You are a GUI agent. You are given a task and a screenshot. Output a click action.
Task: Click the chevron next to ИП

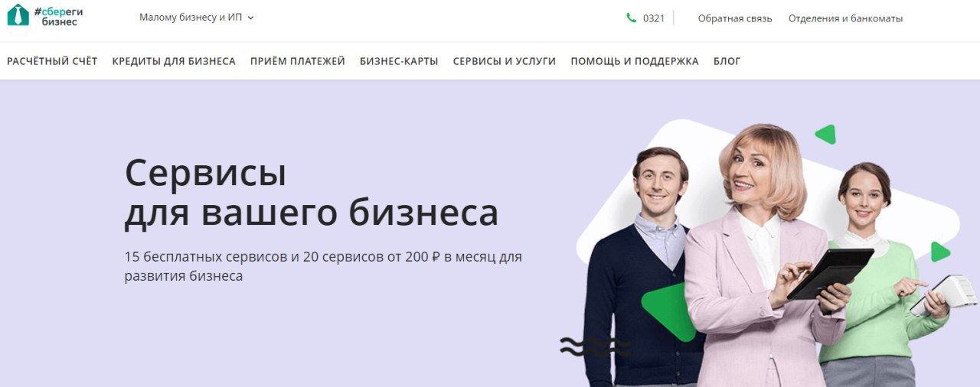click(x=250, y=18)
